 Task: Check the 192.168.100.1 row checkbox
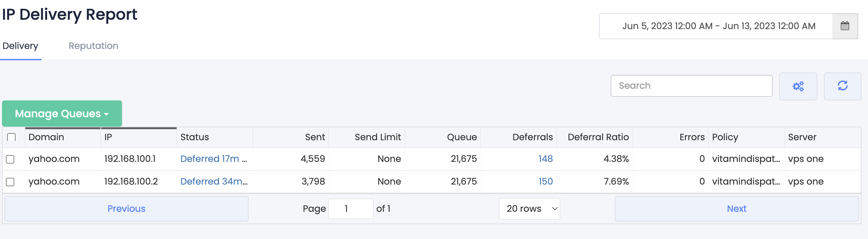point(10,159)
